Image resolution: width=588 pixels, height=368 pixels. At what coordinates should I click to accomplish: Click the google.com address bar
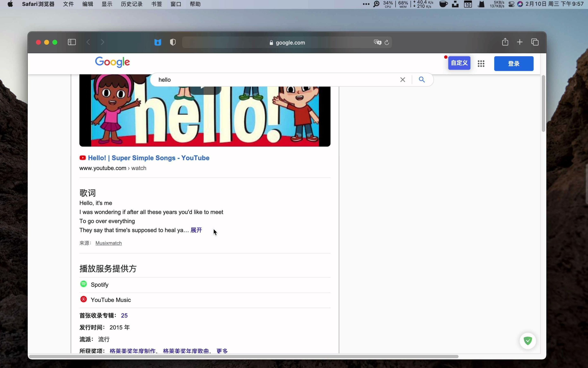pyautogui.click(x=287, y=42)
